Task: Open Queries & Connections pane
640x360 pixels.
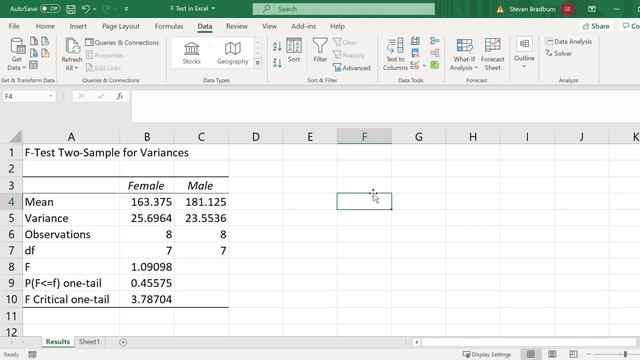Action: point(122,42)
